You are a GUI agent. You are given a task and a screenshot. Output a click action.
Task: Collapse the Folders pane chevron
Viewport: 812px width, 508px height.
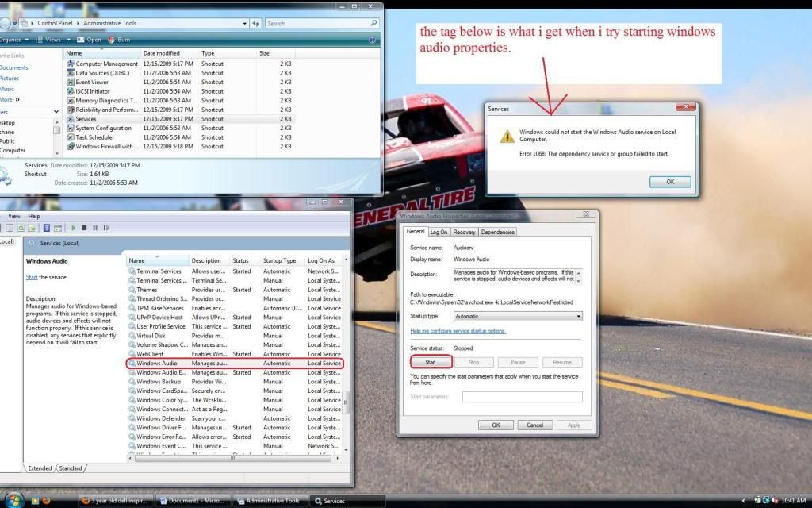pyautogui.click(x=56, y=112)
